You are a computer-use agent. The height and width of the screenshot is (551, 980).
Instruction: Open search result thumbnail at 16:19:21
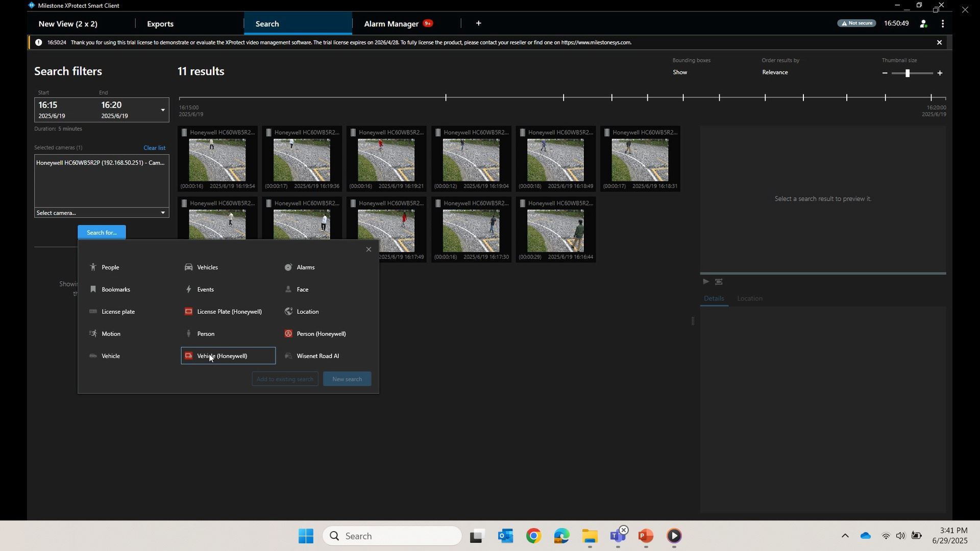click(x=386, y=159)
